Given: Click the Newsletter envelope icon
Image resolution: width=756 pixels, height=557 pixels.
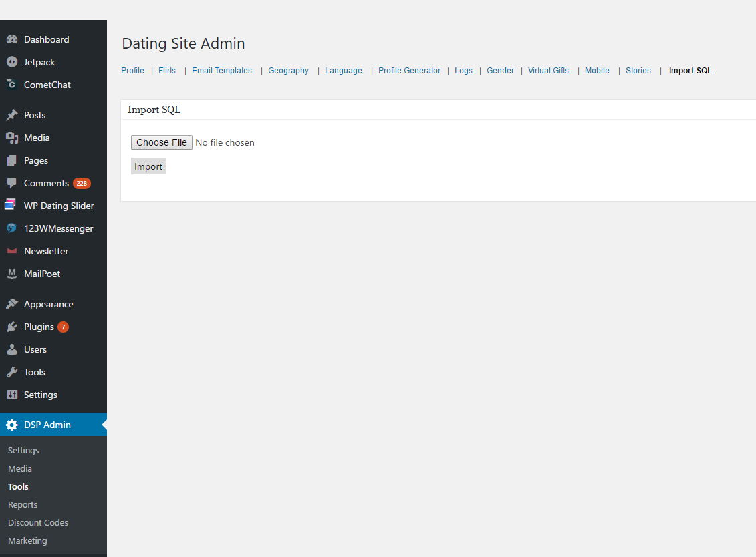Looking at the screenshot, I should (12, 251).
